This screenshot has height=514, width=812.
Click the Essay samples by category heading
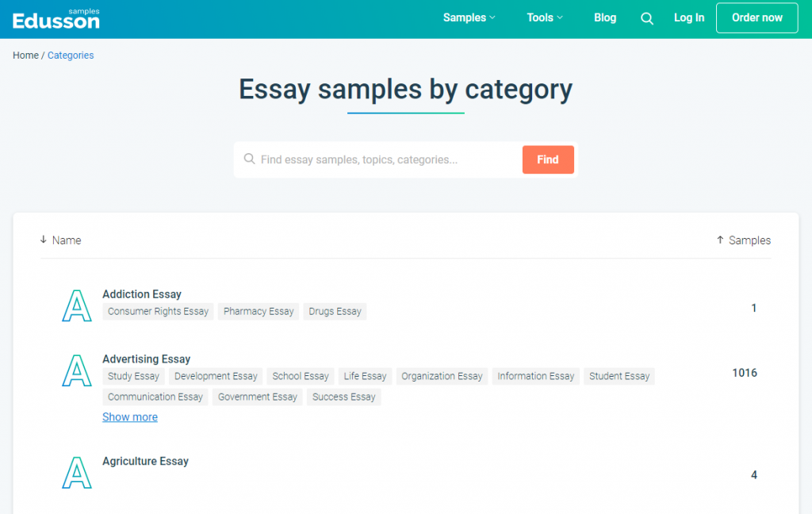(405, 90)
